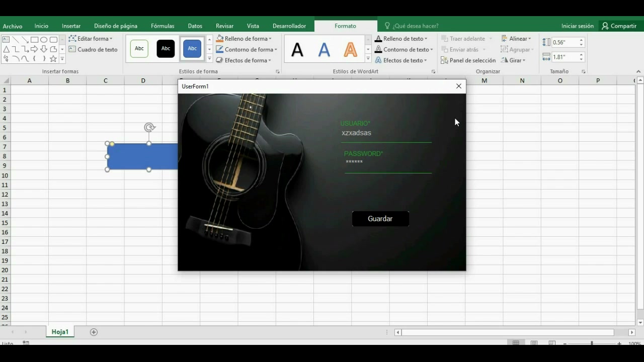The image size is (644, 362).
Task: Select the blue WordArt style A
Action: [x=324, y=49]
